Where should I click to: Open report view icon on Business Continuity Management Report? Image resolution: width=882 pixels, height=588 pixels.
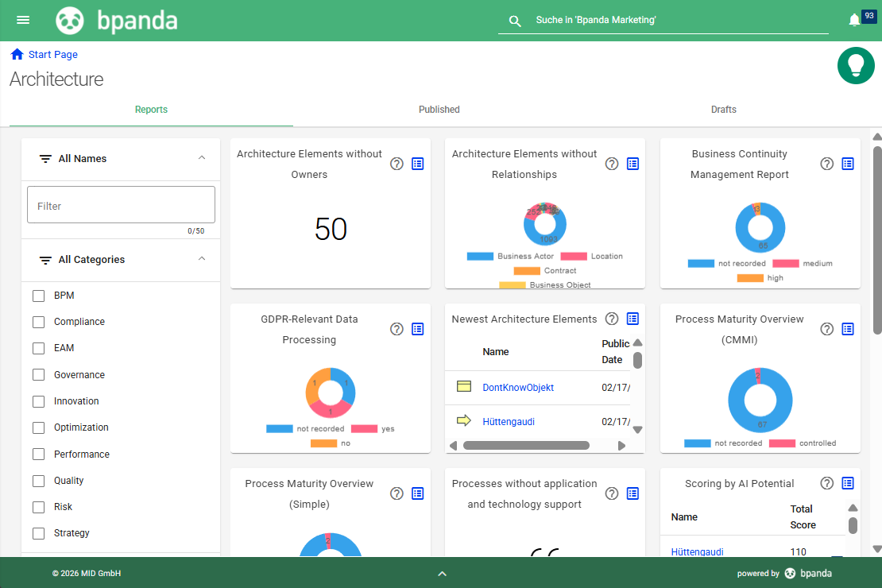coord(848,164)
